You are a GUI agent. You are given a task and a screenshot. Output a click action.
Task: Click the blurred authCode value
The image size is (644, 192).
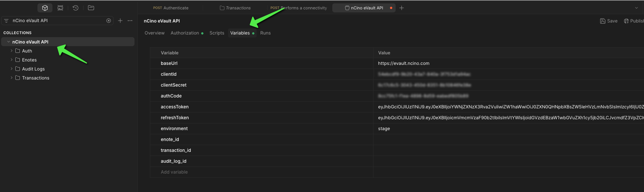423,96
